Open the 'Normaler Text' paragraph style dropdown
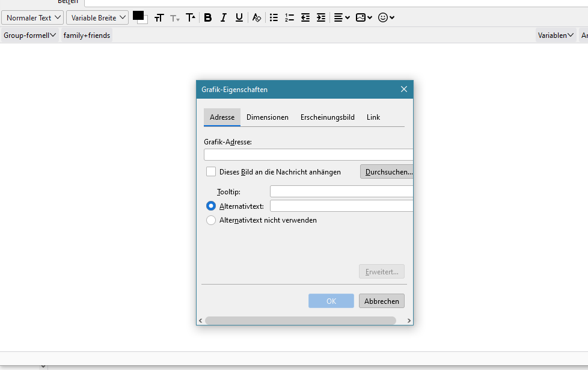588x370 pixels. pyautogui.click(x=32, y=17)
